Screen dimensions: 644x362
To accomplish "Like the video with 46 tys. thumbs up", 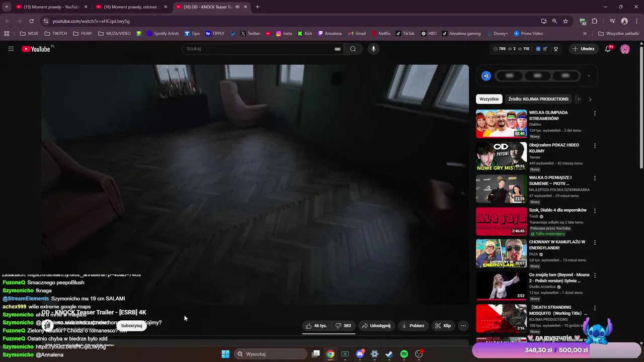I will (316, 326).
